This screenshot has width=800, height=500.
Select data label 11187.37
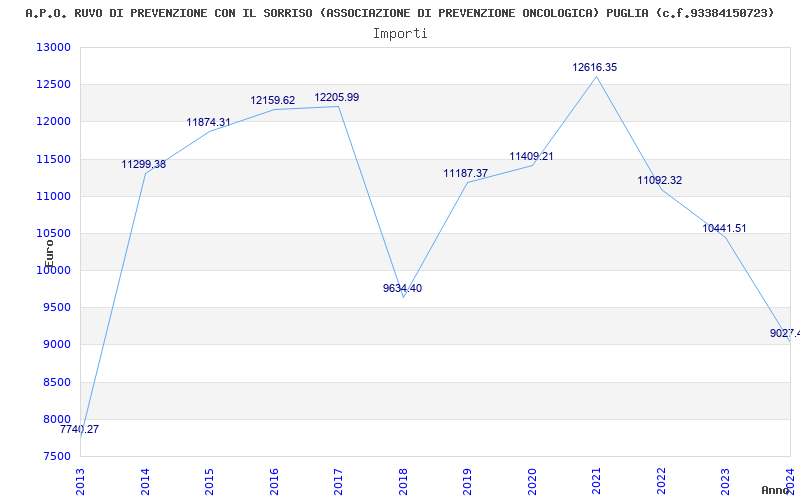coord(465,173)
